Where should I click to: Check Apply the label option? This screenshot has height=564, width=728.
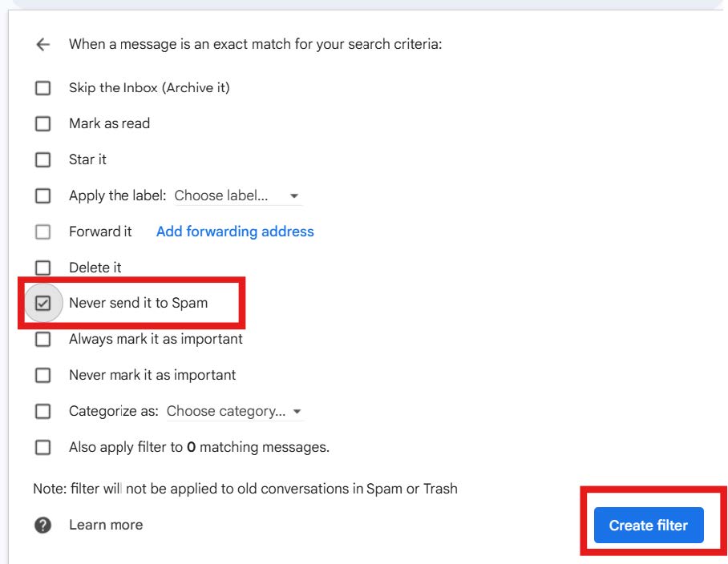coord(42,195)
